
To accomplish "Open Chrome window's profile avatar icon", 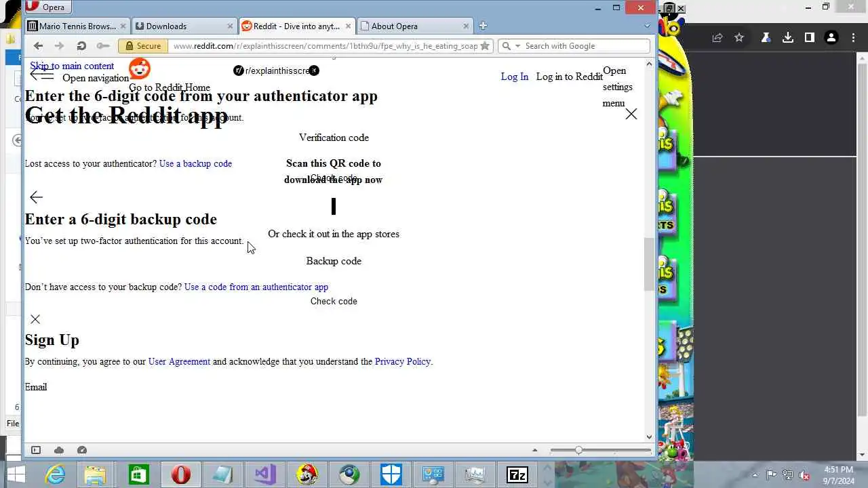I will pos(831,38).
